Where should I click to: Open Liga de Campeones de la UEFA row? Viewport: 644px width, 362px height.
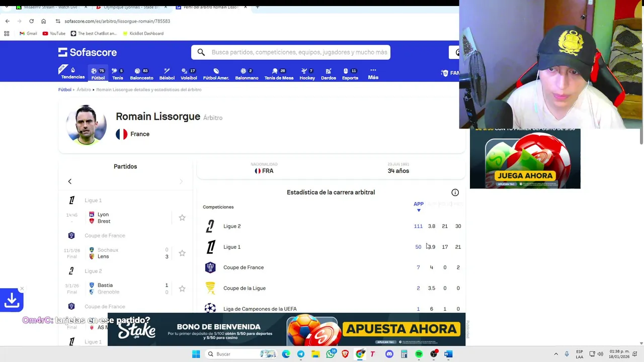coord(331,308)
